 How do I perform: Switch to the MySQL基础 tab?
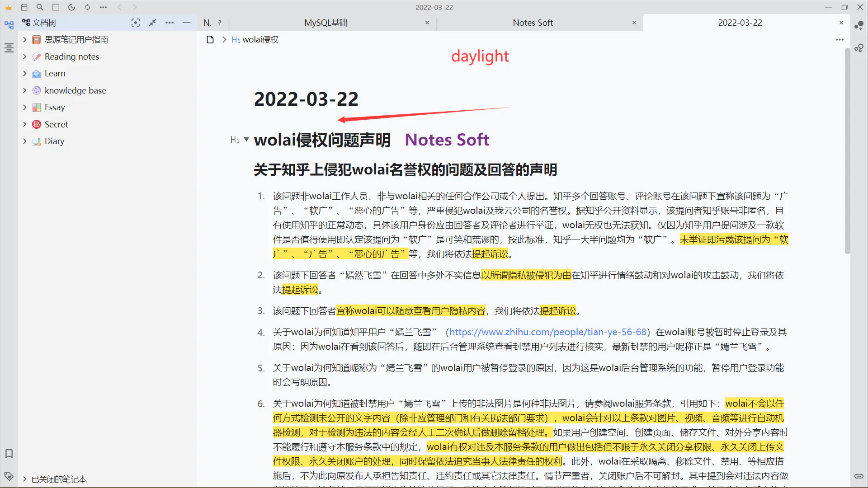(325, 23)
